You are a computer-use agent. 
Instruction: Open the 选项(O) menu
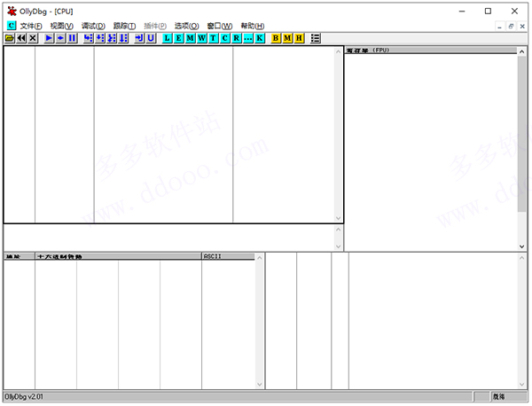tap(186, 26)
